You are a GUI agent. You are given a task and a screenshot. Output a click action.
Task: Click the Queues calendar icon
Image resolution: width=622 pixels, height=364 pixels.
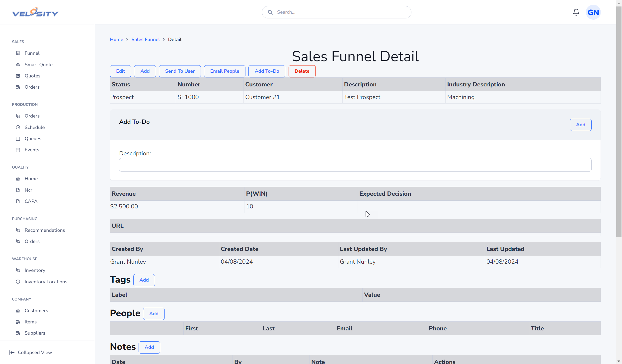pyautogui.click(x=18, y=138)
